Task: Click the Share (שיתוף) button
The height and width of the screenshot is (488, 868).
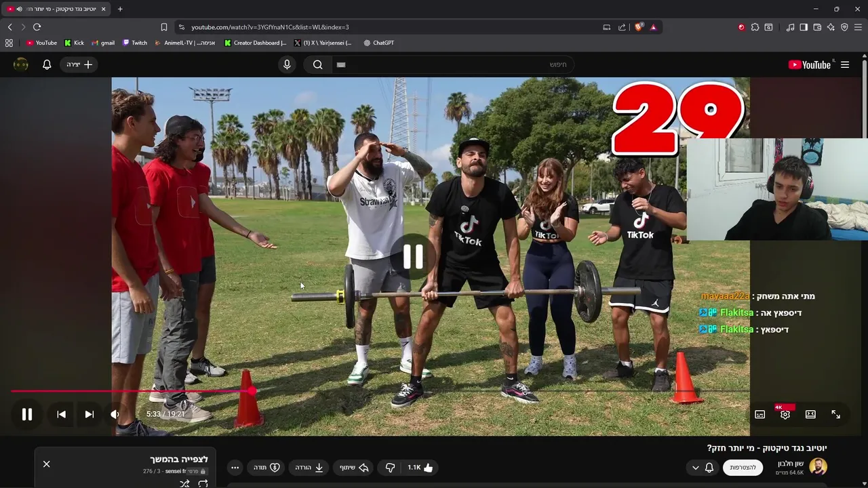Action: 353,468
